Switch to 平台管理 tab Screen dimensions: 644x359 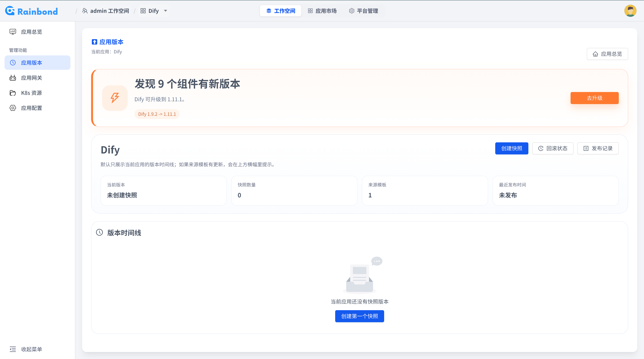(x=363, y=11)
